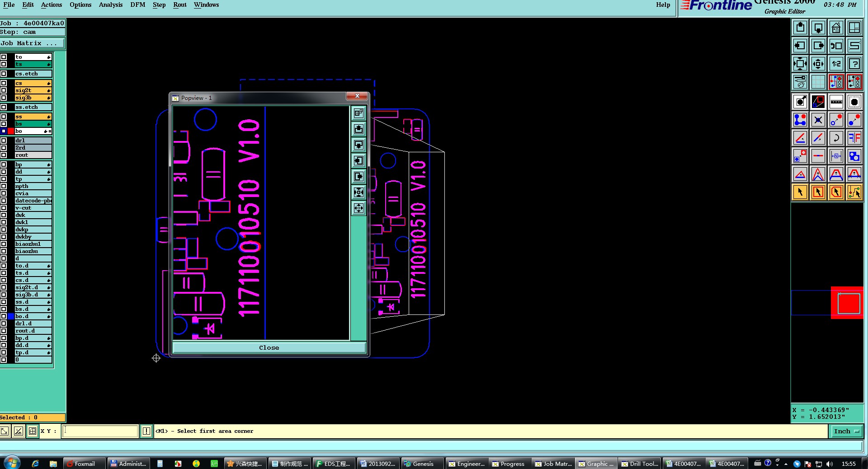Click the zoom out icon with inward arrows
The image size is (868, 469).
click(818, 64)
